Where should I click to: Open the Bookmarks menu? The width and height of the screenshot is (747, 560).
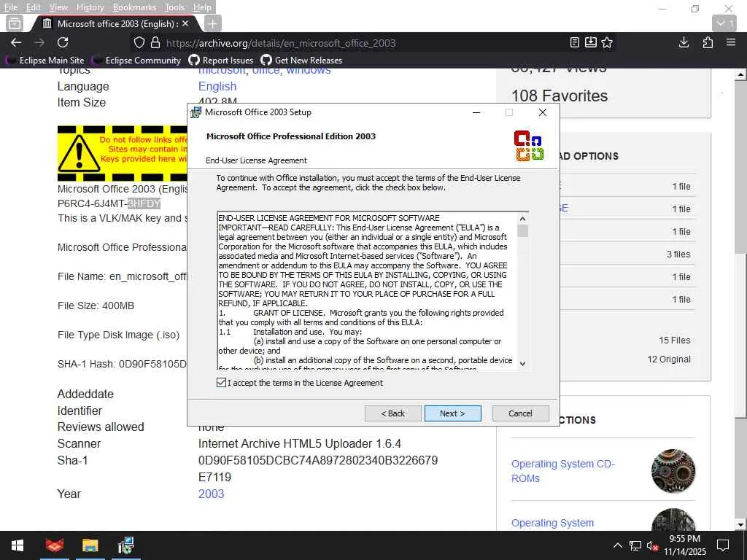pyautogui.click(x=134, y=7)
